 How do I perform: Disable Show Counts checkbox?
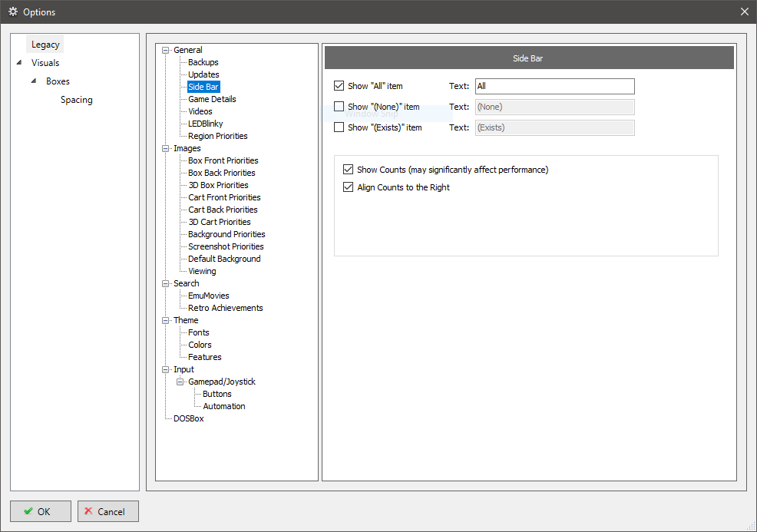pos(349,169)
